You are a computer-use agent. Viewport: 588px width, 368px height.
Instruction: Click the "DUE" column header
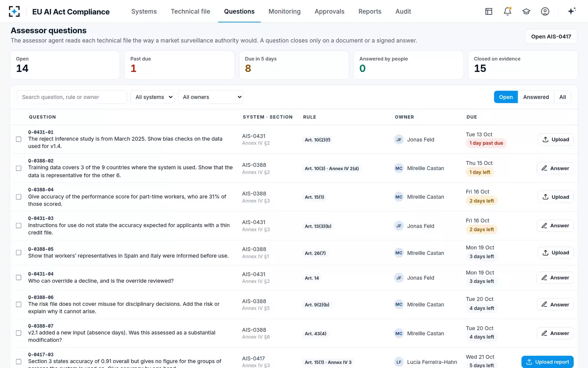[x=472, y=117]
